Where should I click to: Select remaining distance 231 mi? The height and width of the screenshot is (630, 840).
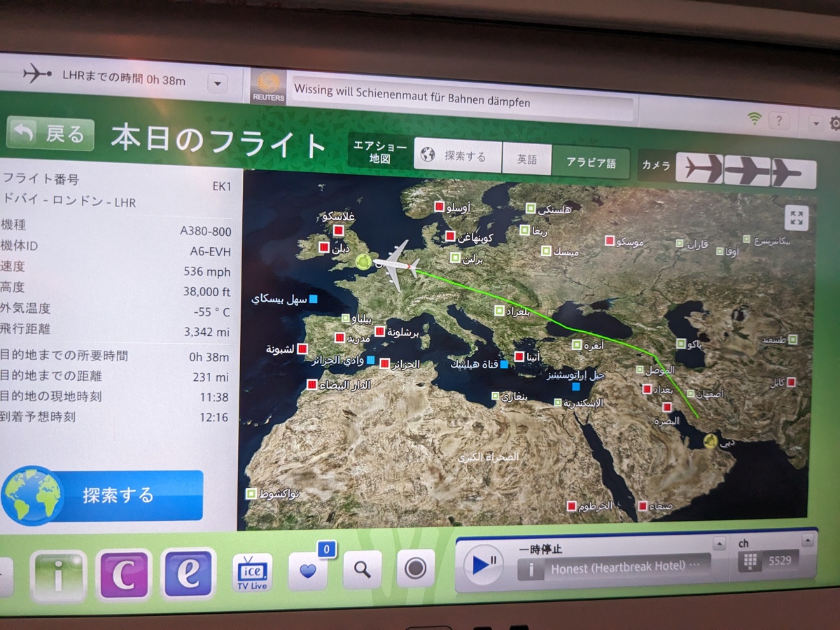[211, 377]
